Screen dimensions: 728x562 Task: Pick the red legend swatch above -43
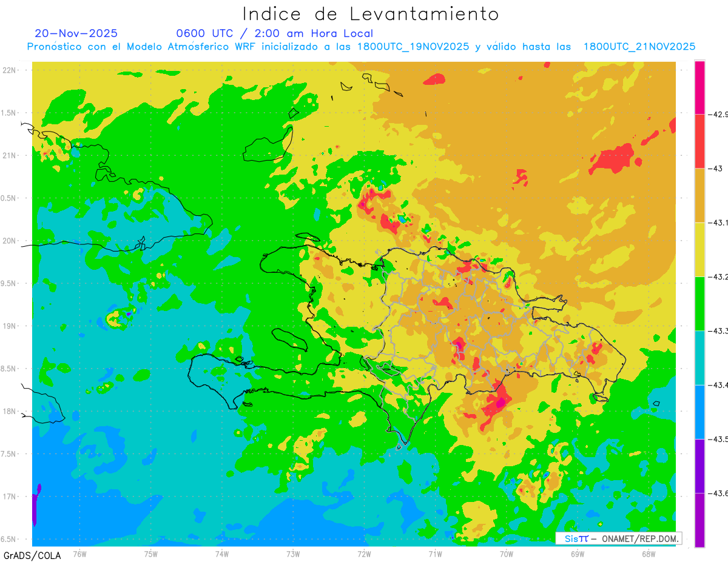click(699, 141)
